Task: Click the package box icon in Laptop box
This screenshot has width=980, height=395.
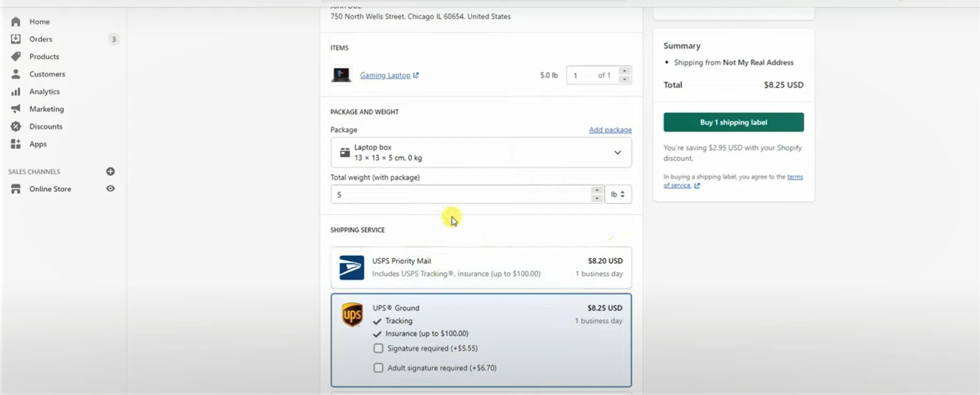Action: pos(344,152)
